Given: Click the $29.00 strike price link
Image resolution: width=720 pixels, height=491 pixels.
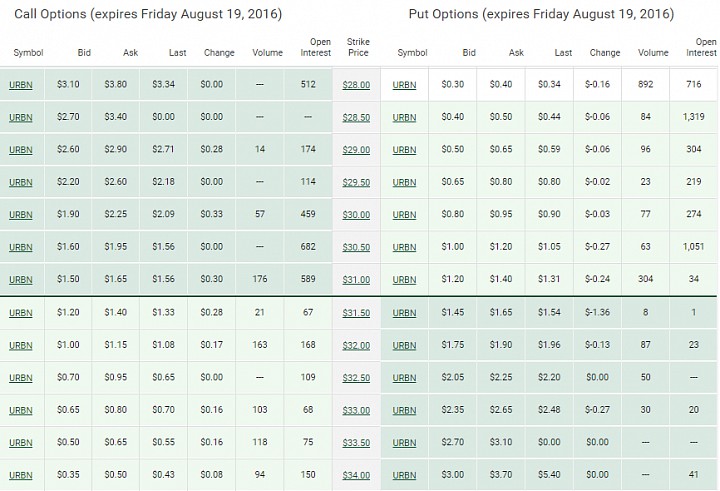Looking at the screenshot, I should [356, 150].
